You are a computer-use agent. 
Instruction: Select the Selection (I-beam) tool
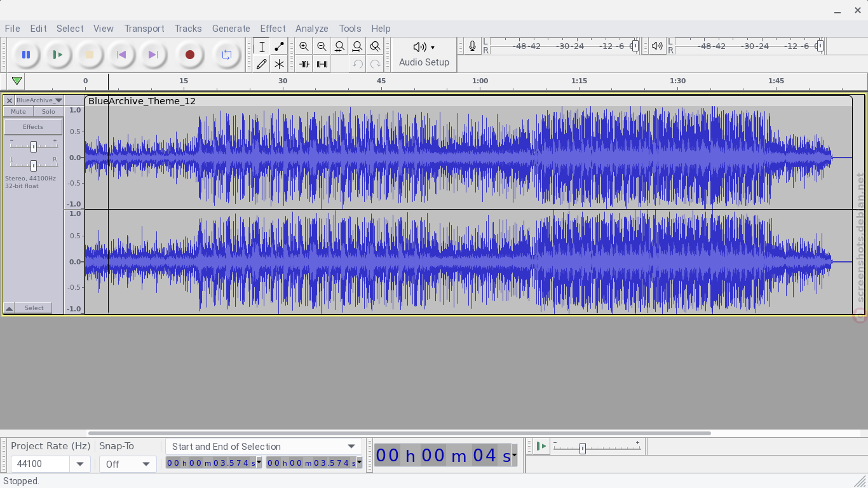click(262, 46)
